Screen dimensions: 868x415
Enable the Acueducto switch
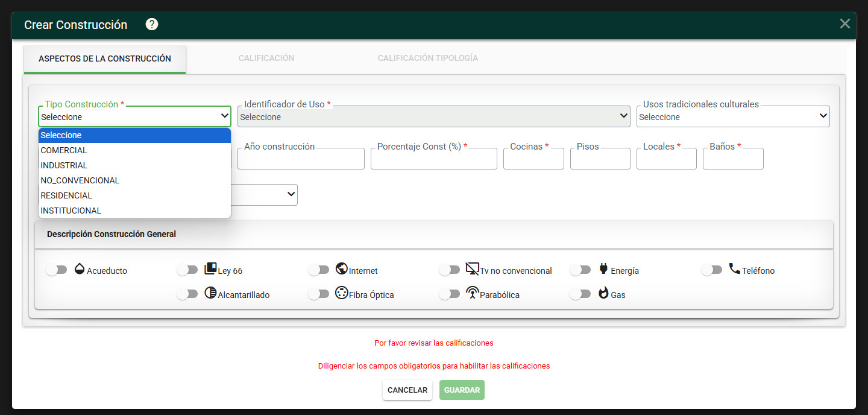tap(57, 270)
